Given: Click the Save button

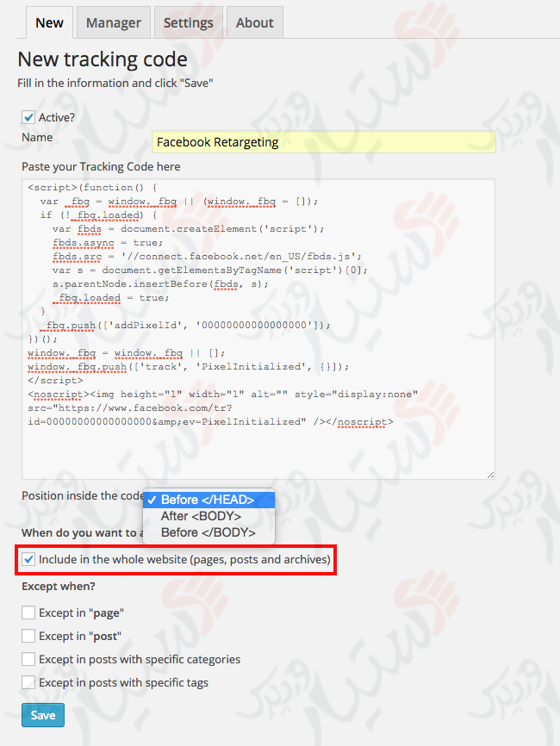Looking at the screenshot, I should [43, 715].
